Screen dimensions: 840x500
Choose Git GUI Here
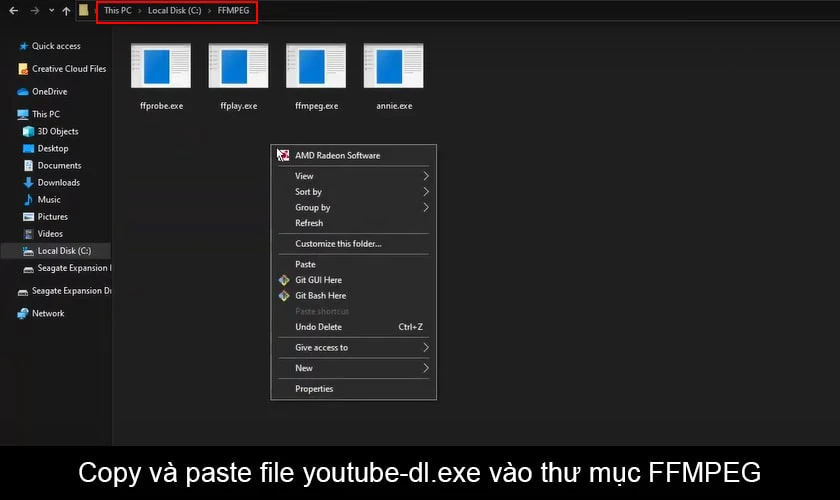tap(354, 280)
